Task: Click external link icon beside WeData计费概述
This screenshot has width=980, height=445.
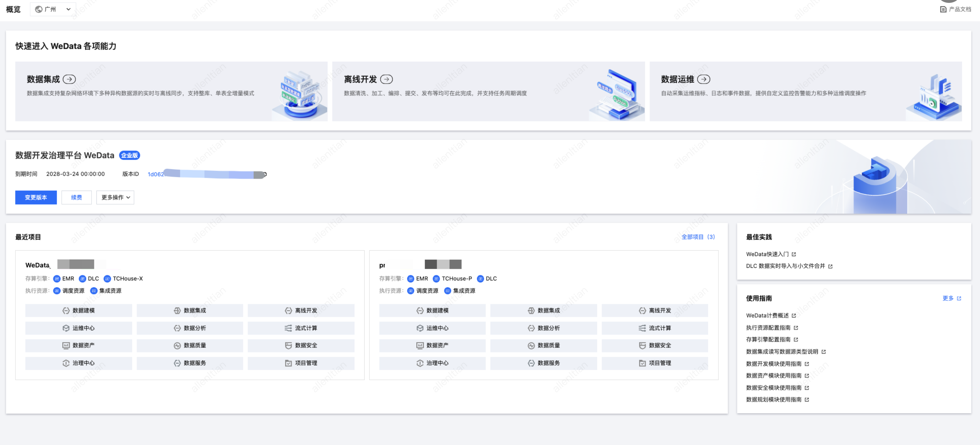Action: [794, 315]
